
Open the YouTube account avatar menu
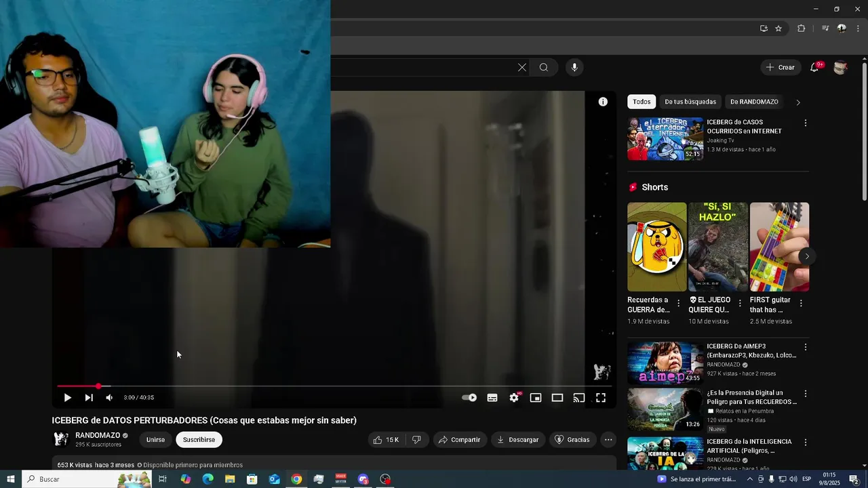pyautogui.click(x=840, y=67)
